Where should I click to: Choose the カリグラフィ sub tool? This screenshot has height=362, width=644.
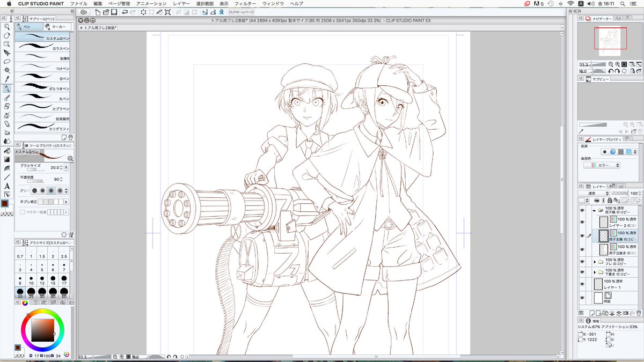click(x=42, y=128)
